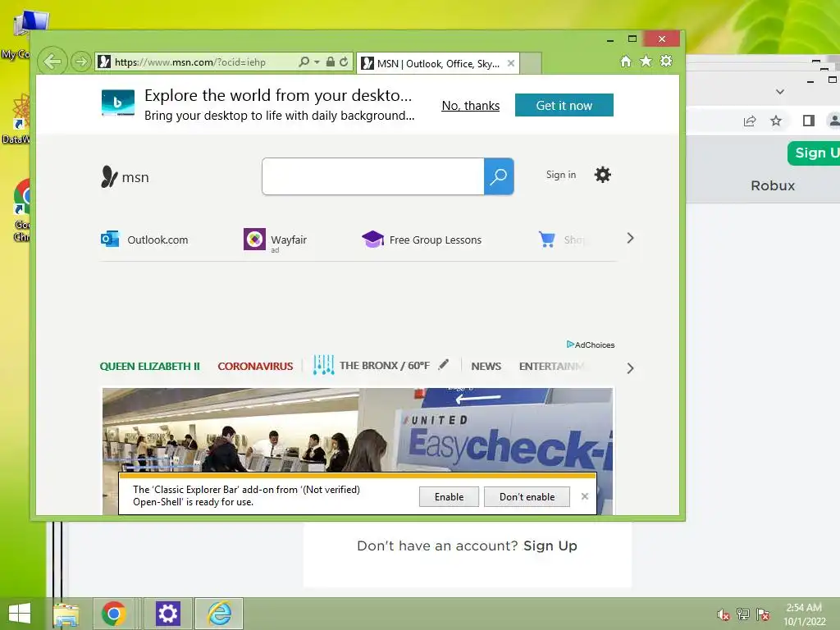Open the United Easycheck-in news image
Image resolution: width=840 pixels, height=630 pixels.
(358, 430)
